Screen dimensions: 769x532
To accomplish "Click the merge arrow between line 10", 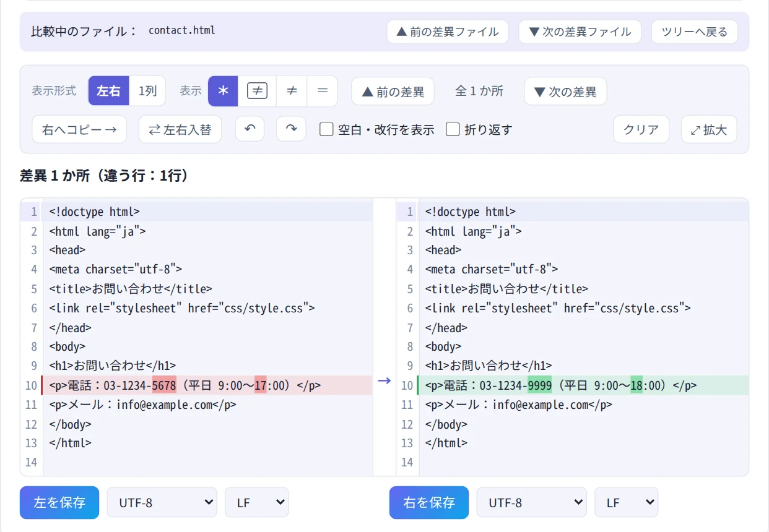I will click(x=384, y=380).
